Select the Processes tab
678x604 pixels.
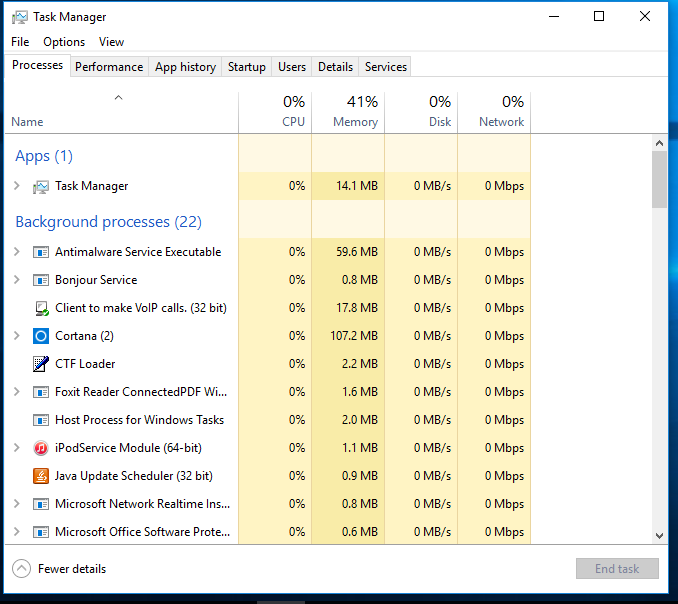37,65
